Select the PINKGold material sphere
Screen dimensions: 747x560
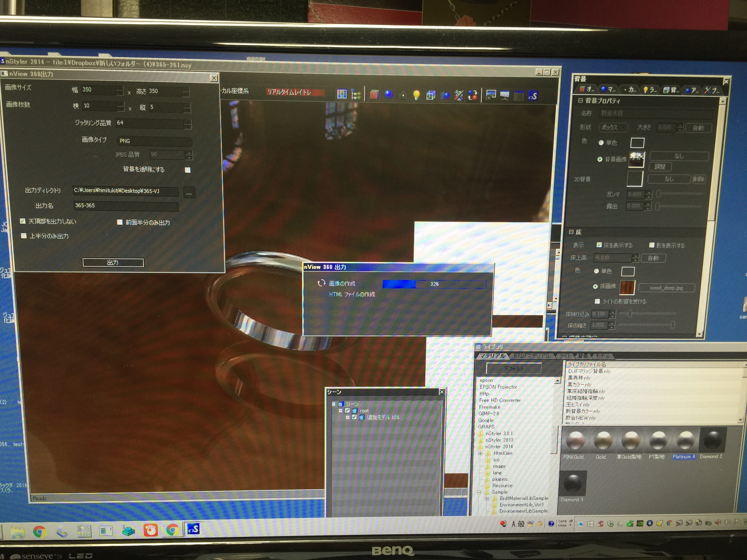pyautogui.click(x=575, y=440)
